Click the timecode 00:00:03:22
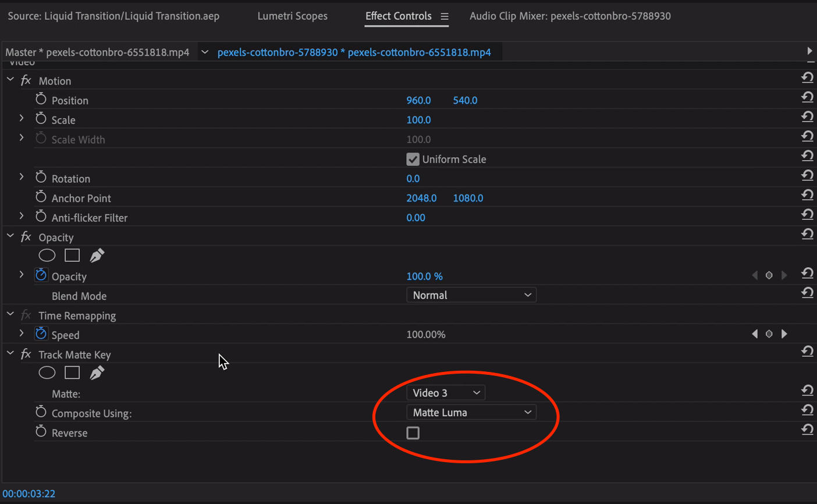Viewport: 817px width, 504px height. (29, 494)
